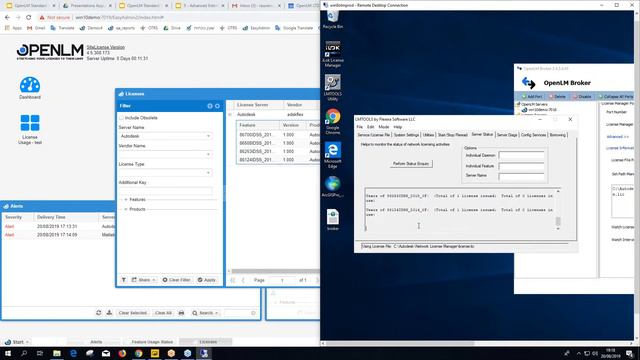Click the funnel filter icon in Filter panel footer

tap(124, 280)
